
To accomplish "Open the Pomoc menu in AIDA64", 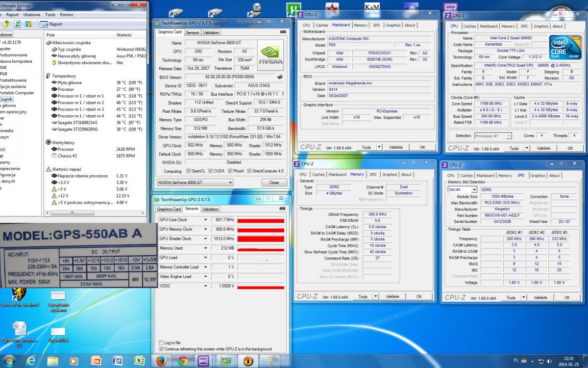I will [x=67, y=15].
